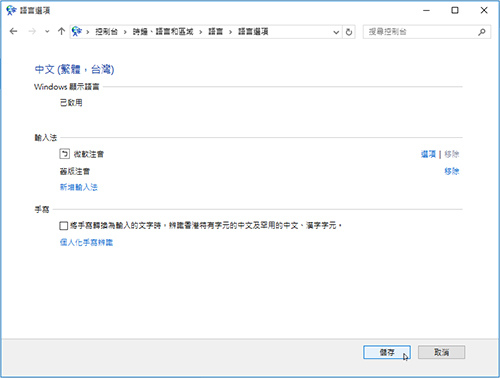Open 語言 breadcrumb
Image resolution: width=500 pixels, height=378 pixels.
[x=215, y=32]
